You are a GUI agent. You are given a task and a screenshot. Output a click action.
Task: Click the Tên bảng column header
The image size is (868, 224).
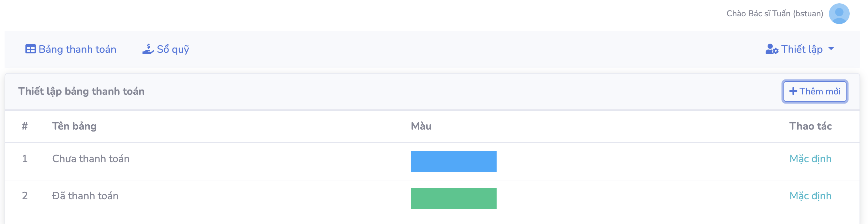point(74,126)
